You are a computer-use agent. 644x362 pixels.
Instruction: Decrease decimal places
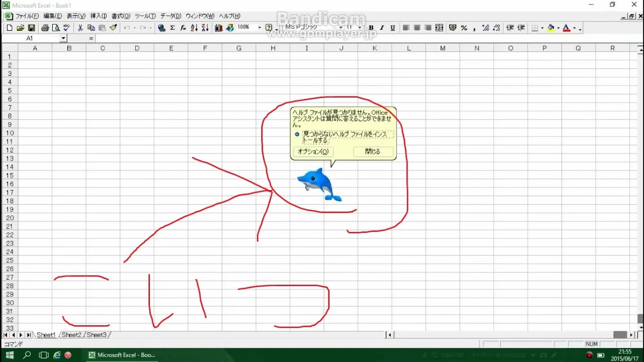click(x=497, y=28)
